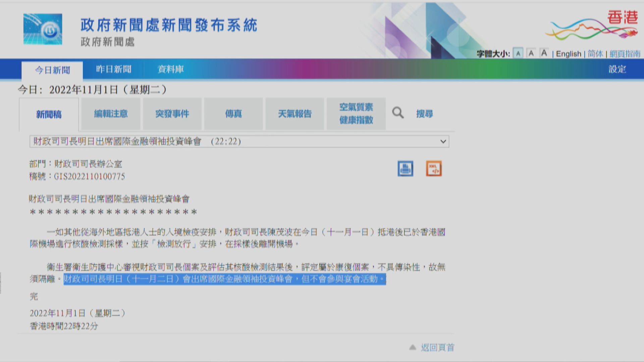This screenshot has height=362, width=644.
Task: Select the 突發事件 tab
Action: (172, 114)
